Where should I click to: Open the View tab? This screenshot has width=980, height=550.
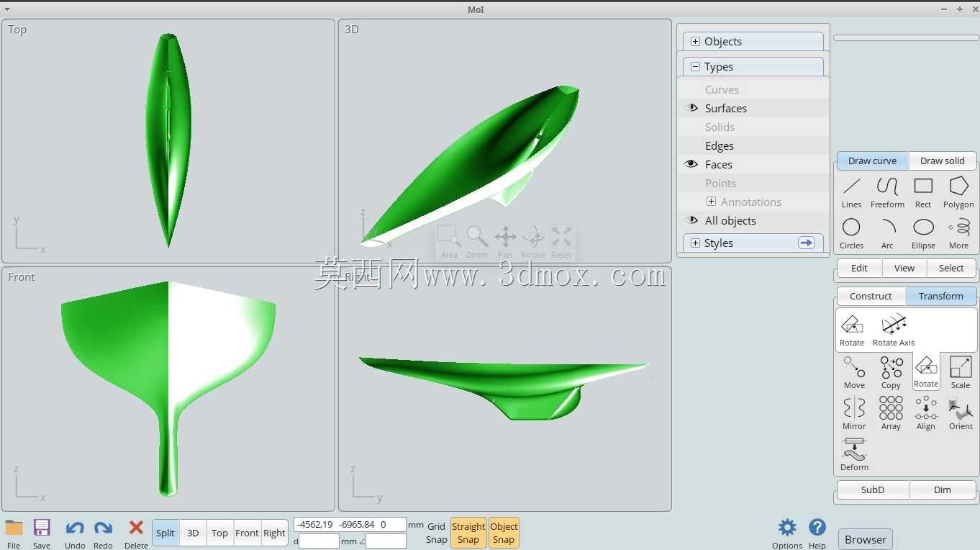click(904, 268)
